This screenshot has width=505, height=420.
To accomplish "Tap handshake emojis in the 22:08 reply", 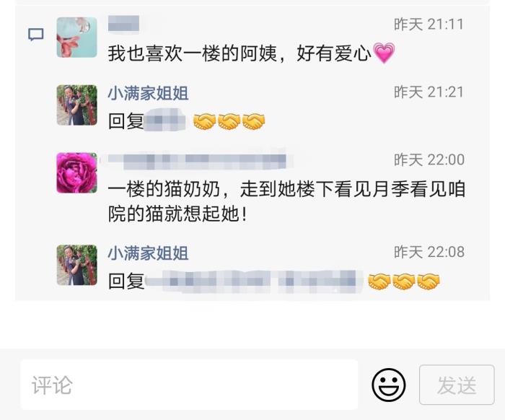I will 404,281.
